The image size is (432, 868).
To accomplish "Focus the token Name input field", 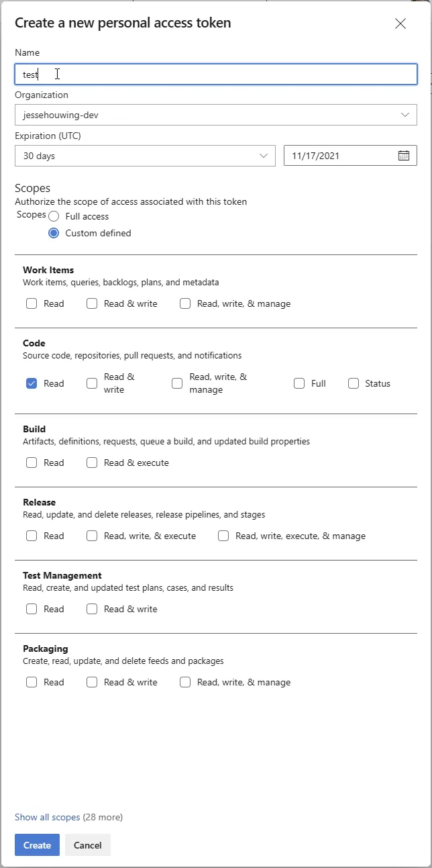I will point(215,75).
